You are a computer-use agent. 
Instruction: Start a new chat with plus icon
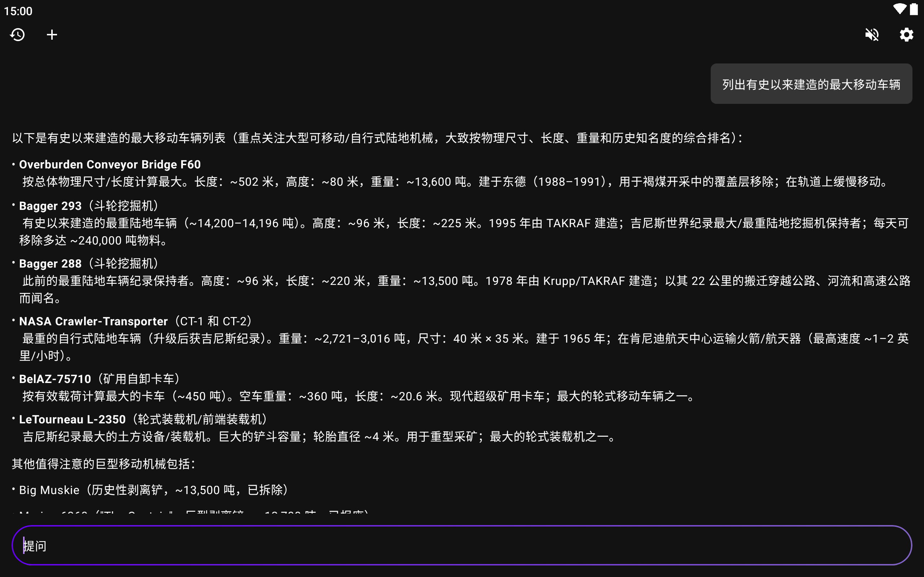52,35
